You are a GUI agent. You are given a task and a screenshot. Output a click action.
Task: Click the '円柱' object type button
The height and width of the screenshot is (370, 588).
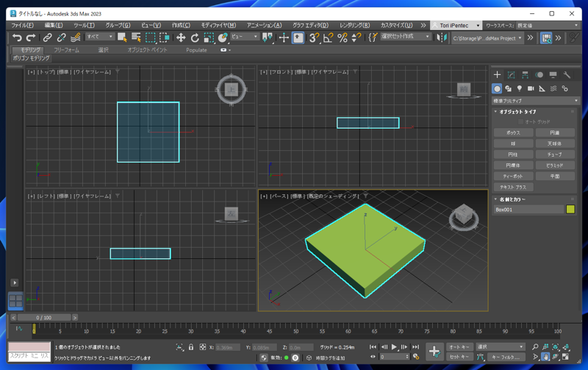tap(513, 154)
